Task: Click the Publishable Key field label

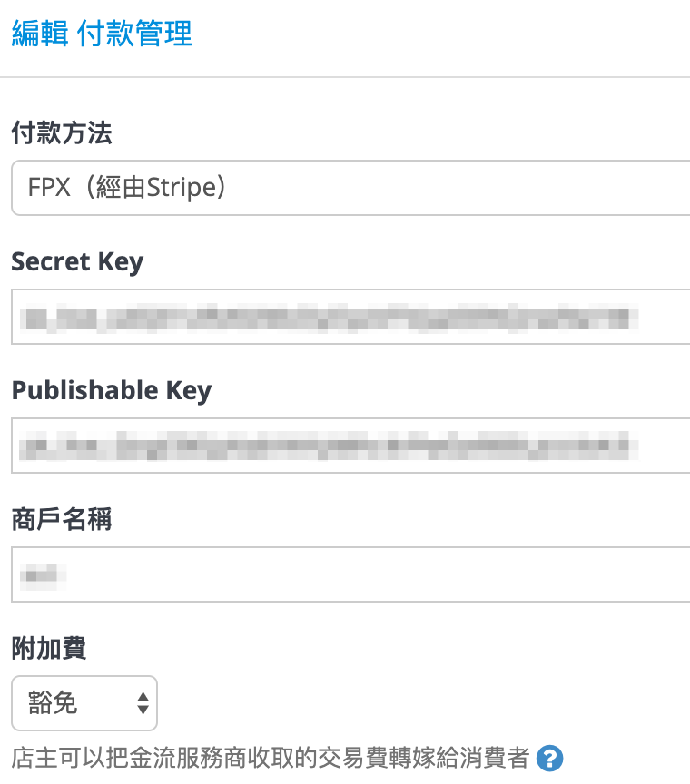Action: [x=112, y=391]
